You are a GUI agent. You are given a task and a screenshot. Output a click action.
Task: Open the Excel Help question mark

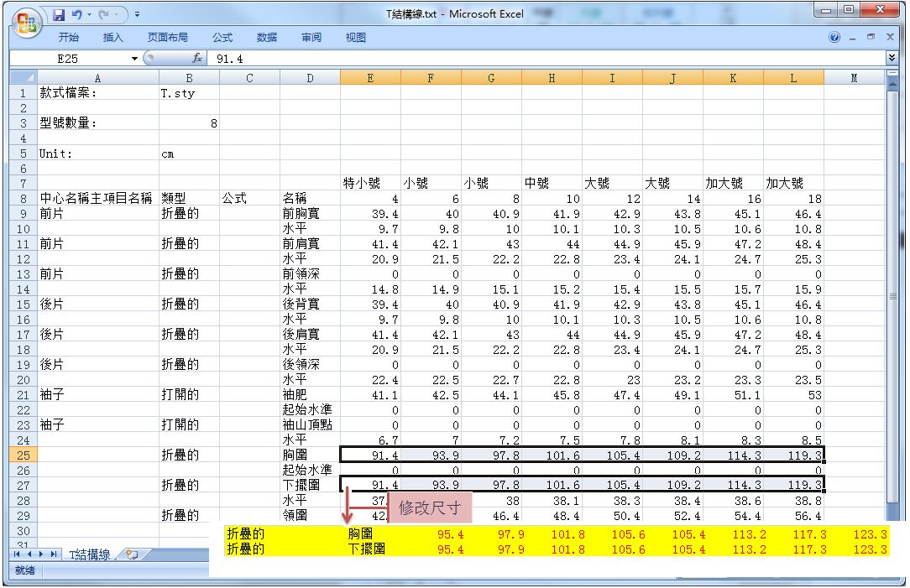point(834,38)
